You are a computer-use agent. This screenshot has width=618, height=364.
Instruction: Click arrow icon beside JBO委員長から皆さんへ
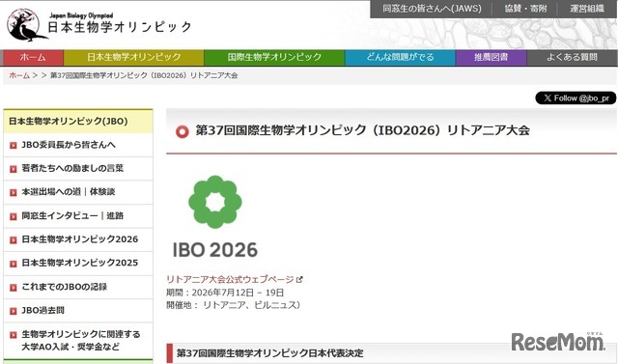click(14, 146)
